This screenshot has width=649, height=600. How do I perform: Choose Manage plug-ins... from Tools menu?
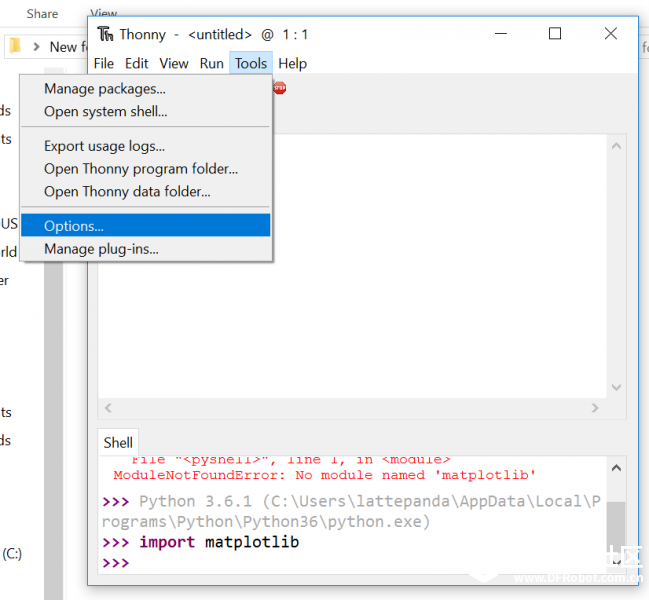(146, 249)
